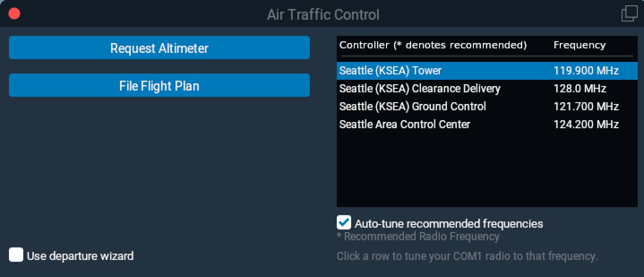Click the "Use departure wizard" label text

point(80,256)
